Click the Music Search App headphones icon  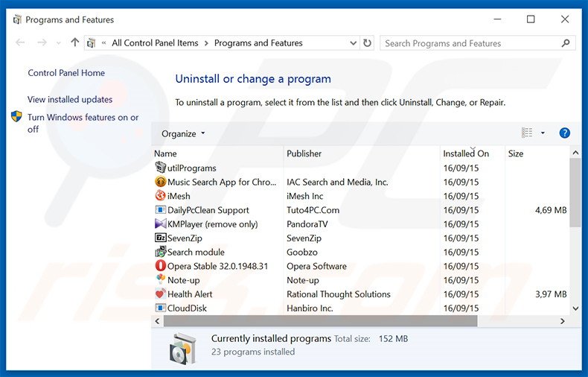[x=161, y=182]
